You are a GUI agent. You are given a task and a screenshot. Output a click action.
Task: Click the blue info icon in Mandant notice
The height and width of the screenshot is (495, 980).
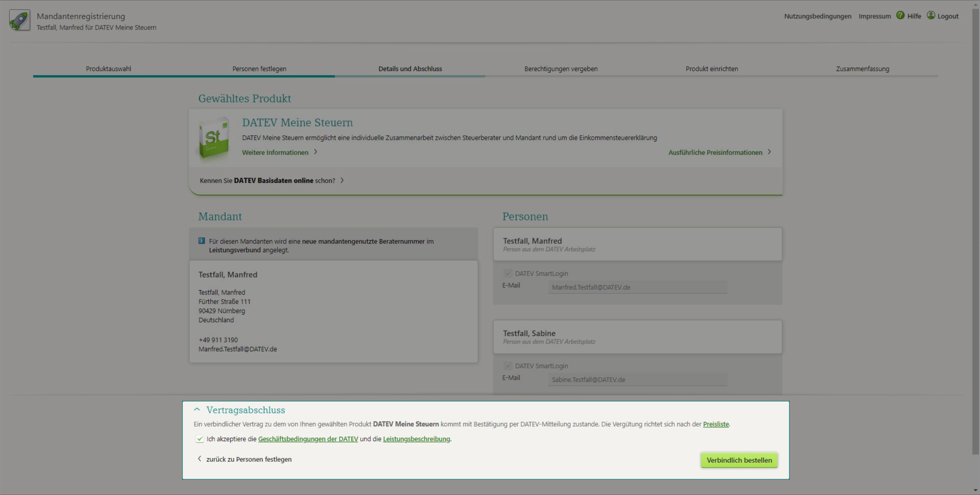(x=201, y=241)
